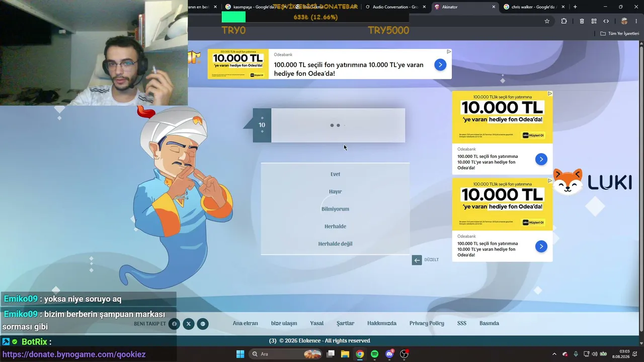Open the Chrome extensions puzzle icon
Screen dimensions: 644x362
563,21
